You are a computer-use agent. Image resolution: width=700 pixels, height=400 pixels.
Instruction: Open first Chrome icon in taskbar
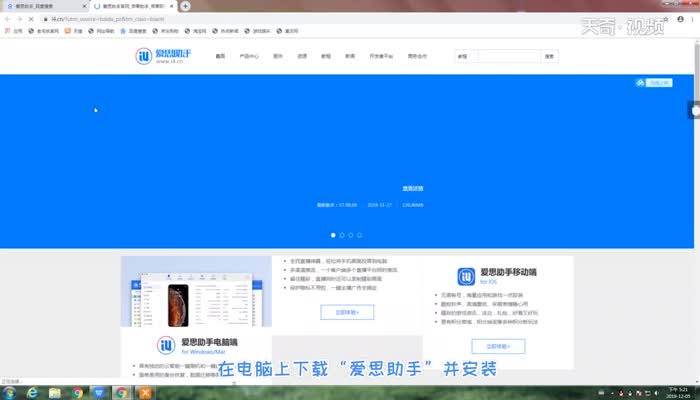pyautogui.click(x=78, y=393)
